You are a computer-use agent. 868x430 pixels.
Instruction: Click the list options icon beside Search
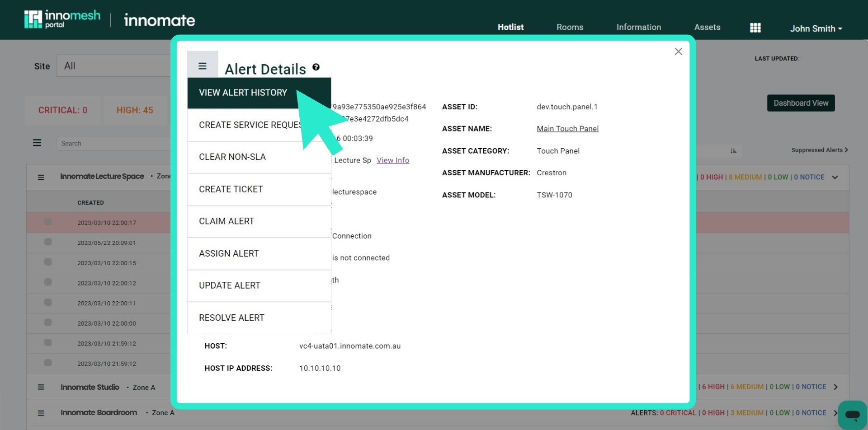37,143
